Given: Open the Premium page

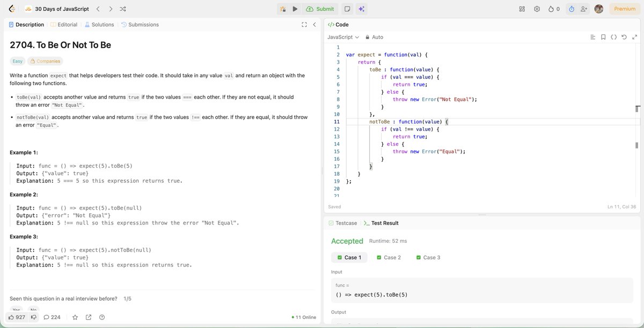Looking at the screenshot, I should (x=624, y=9).
